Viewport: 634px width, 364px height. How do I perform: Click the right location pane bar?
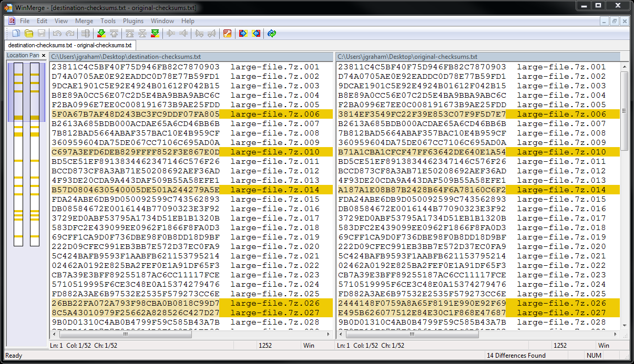pyautogui.click(x=35, y=154)
